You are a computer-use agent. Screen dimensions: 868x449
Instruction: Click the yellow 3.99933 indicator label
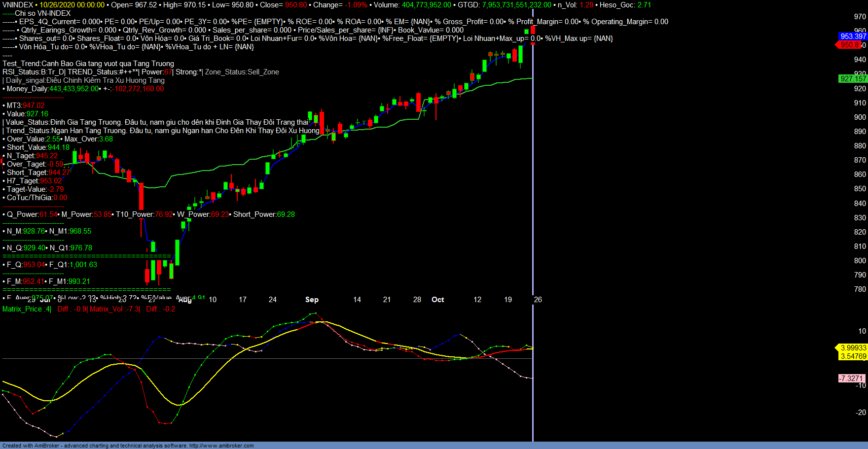[x=853, y=348]
